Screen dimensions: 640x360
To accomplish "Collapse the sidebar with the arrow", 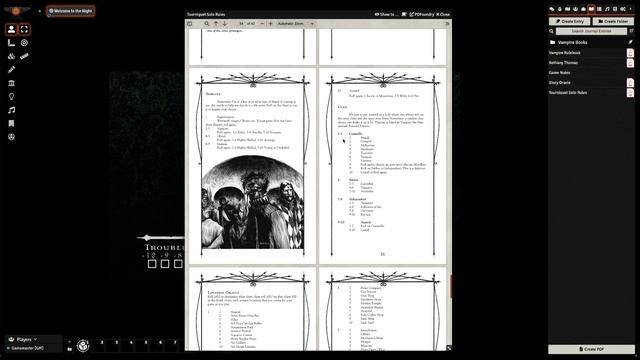I will [x=631, y=9].
